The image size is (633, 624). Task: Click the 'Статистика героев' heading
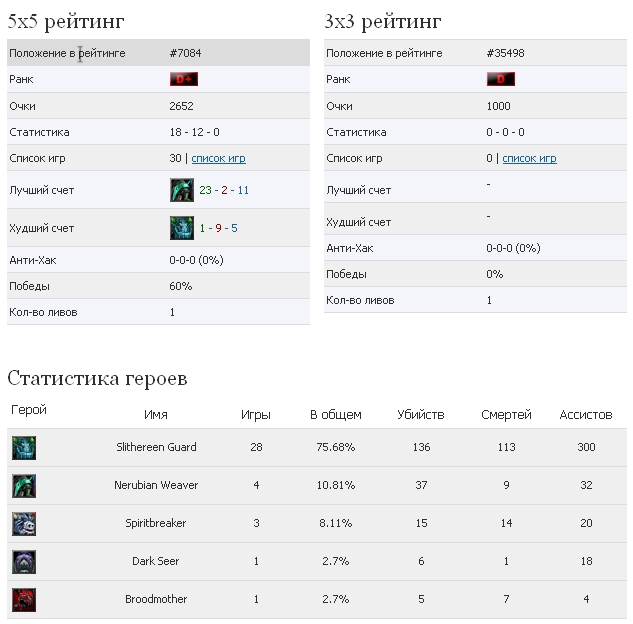[97, 378]
